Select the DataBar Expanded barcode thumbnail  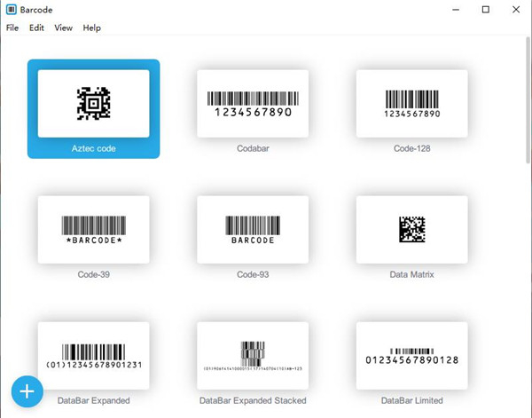pos(94,356)
